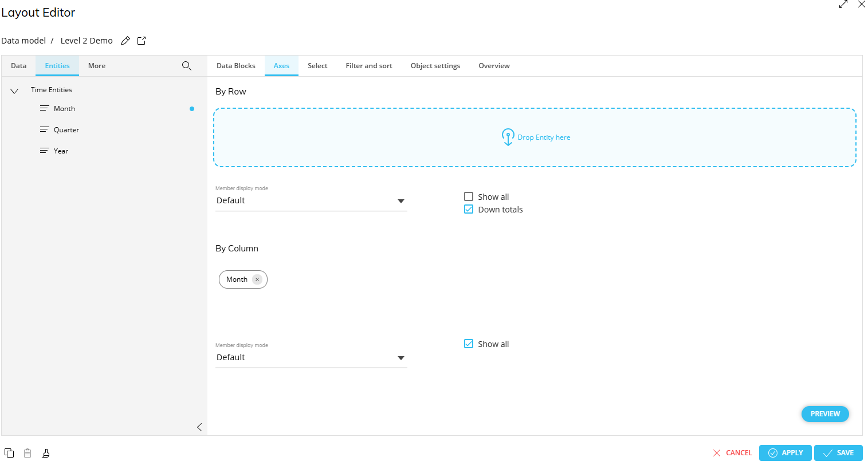Image resolution: width=868 pixels, height=465 pixels.
Task: Open the More tab
Action: point(97,66)
